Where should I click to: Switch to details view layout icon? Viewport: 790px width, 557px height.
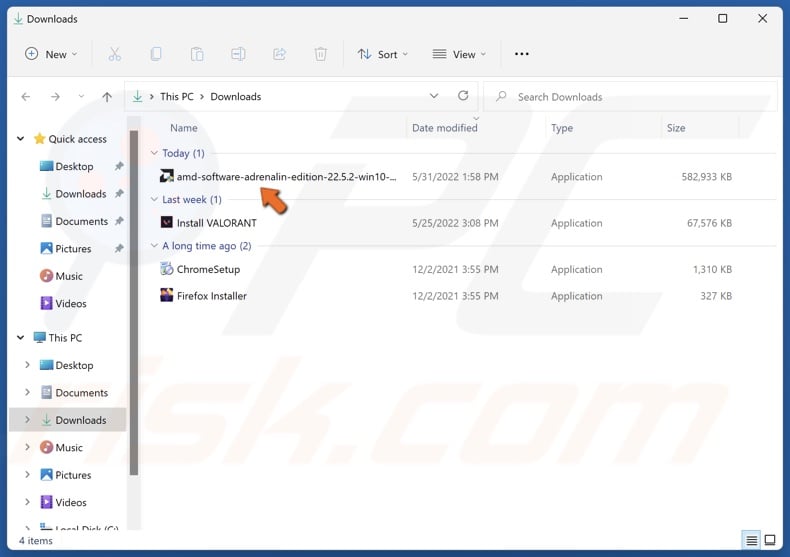coord(752,541)
